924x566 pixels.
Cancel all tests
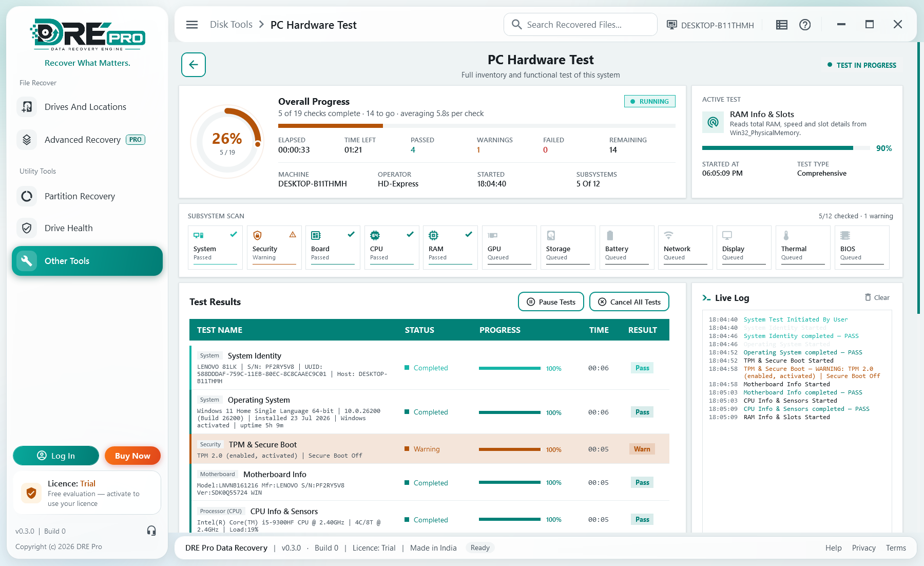coord(629,302)
